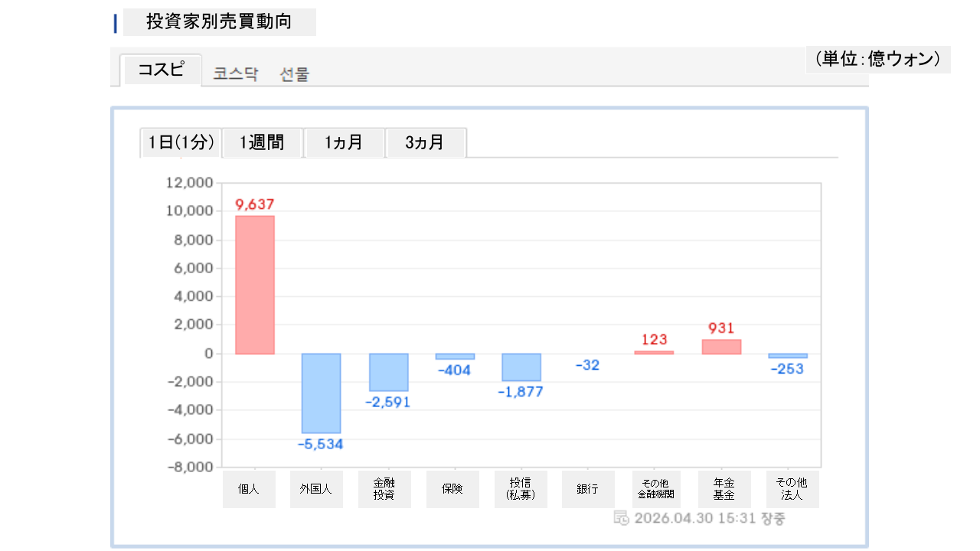Click the red 個人 bar showing 9,637

(x=254, y=285)
